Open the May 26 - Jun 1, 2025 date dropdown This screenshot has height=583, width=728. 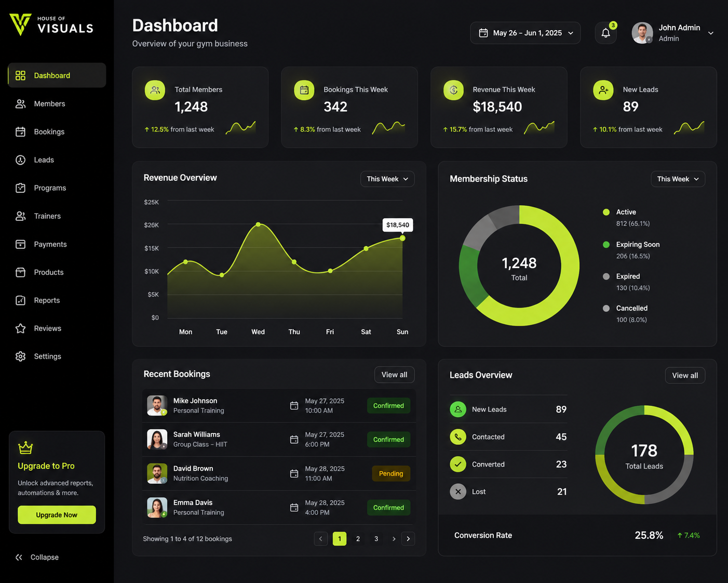click(525, 33)
